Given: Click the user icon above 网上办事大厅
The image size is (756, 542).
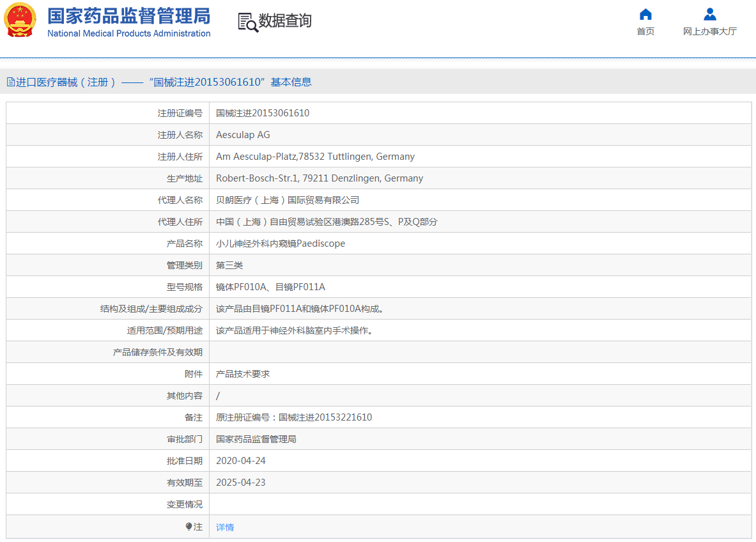Looking at the screenshot, I should (709, 15).
